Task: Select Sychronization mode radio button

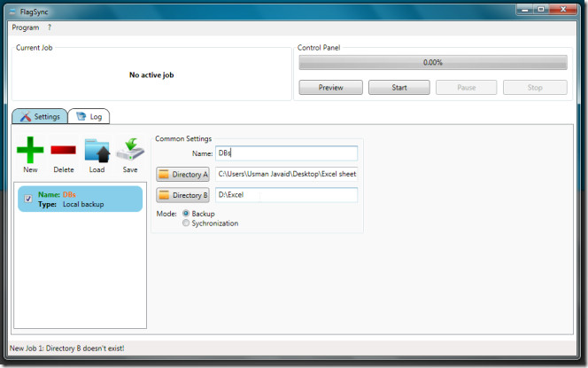Action: tap(186, 223)
